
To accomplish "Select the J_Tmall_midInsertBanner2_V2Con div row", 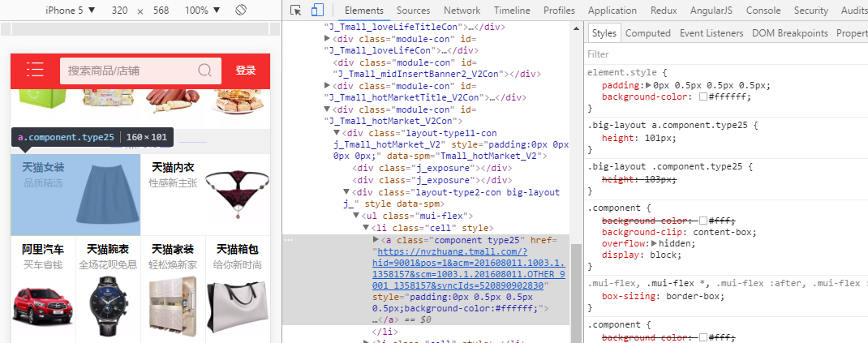I will coord(436,68).
